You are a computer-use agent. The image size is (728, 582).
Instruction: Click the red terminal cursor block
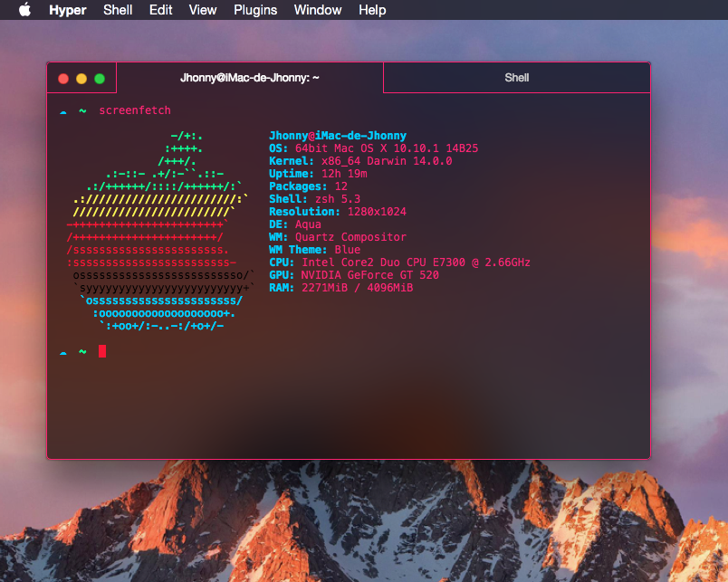(x=102, y=351)
